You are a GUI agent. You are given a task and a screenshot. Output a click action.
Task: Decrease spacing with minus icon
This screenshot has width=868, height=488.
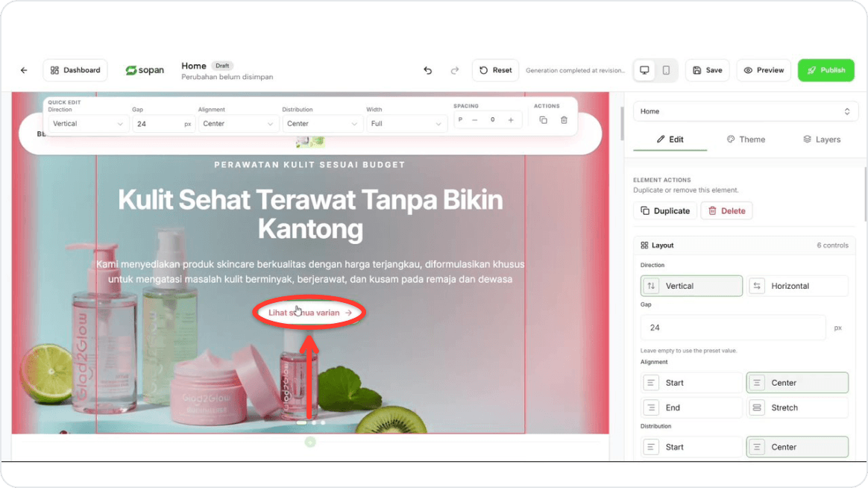[474, 119]
